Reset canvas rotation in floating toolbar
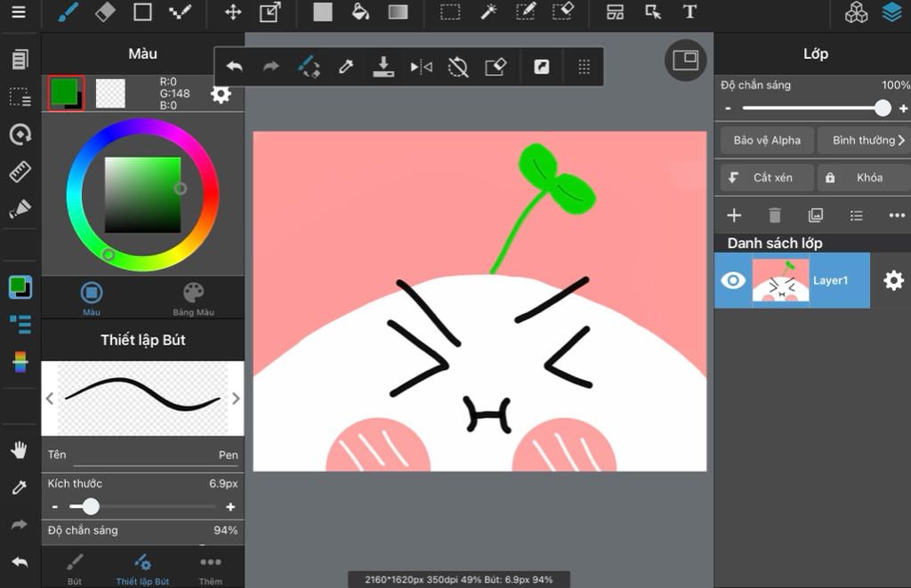Screen dimensions: 911x588 pyautogui.click(x=458, y=68)
